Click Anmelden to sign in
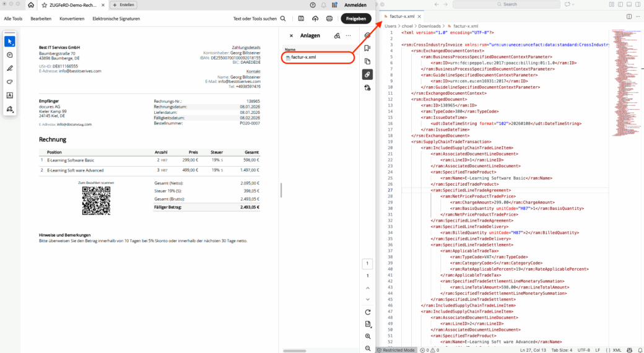The height and width of the screenshot is (353, 644). click(355, 5)
